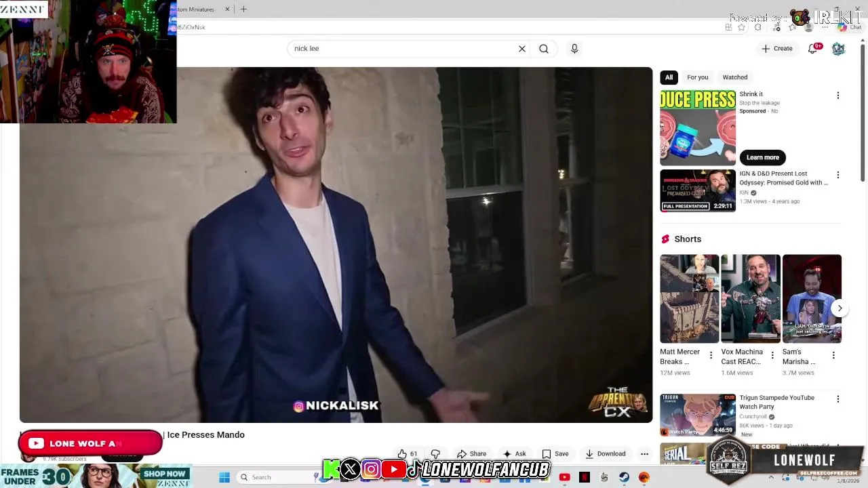Open a new browser tab
This screenshot has height=488, width=868.
(243, 9)
